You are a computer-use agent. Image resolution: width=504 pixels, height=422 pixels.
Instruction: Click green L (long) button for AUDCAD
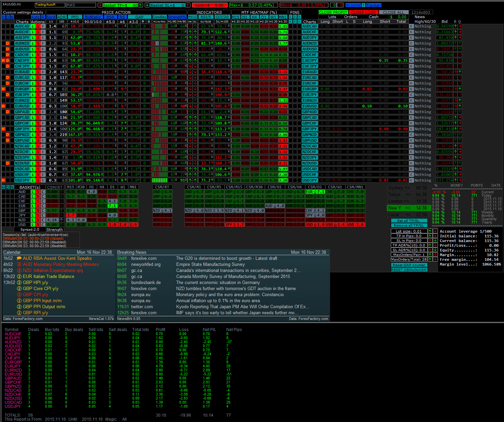[x=33, y=26]
